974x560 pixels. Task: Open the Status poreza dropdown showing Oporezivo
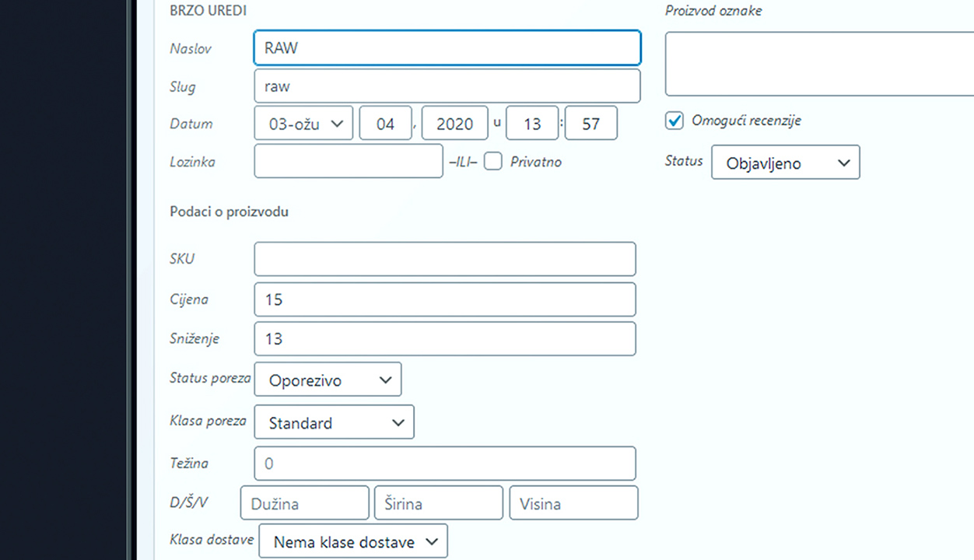point(328,380)
